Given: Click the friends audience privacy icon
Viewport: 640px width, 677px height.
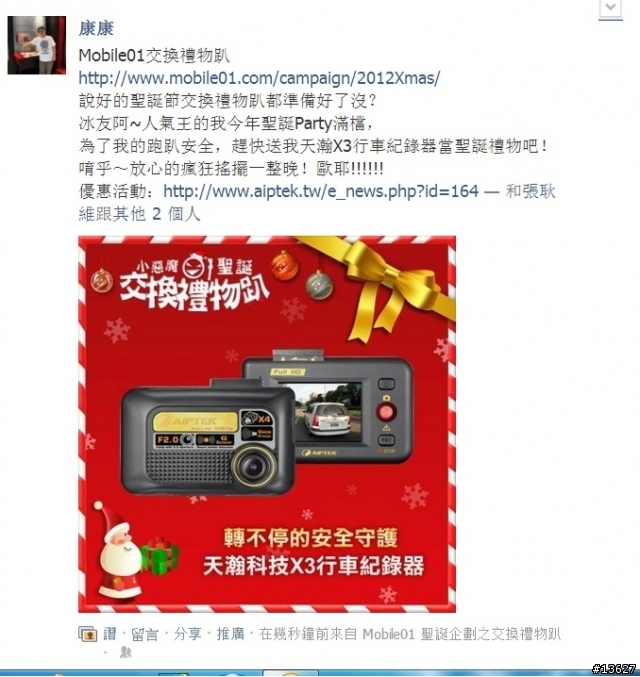Looking at the screenshot, I should (125, 651).
